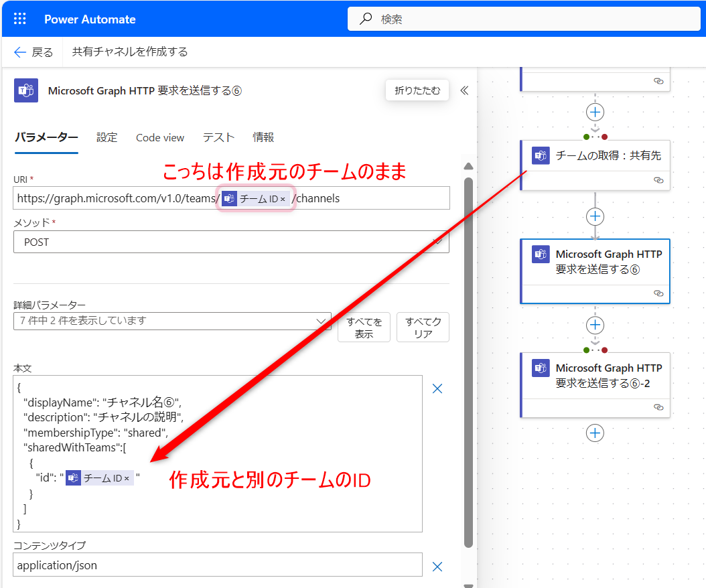Click the panel vertical scrollbar thumb
The width and height of the screenshot is (706, 588).
[468, 362]
